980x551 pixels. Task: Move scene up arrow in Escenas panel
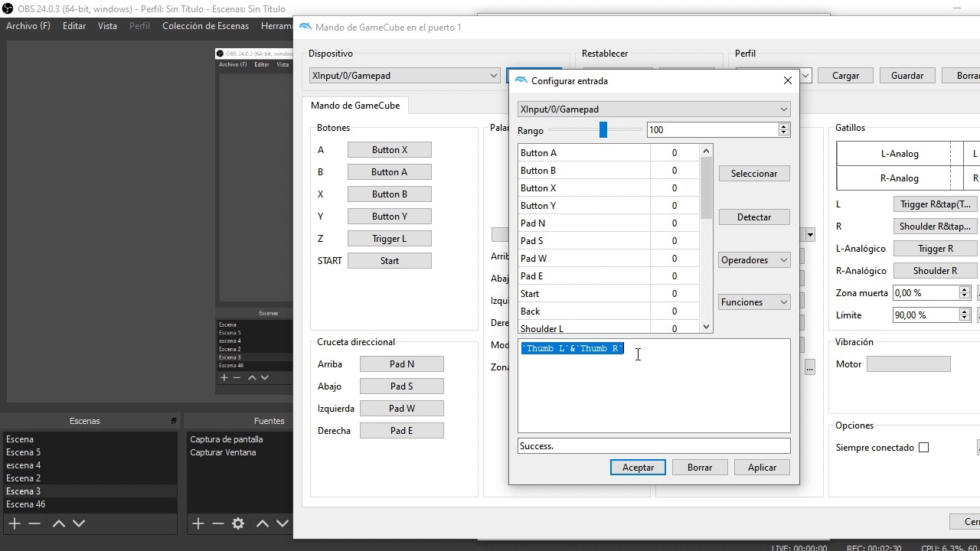[x=58, y=523]
